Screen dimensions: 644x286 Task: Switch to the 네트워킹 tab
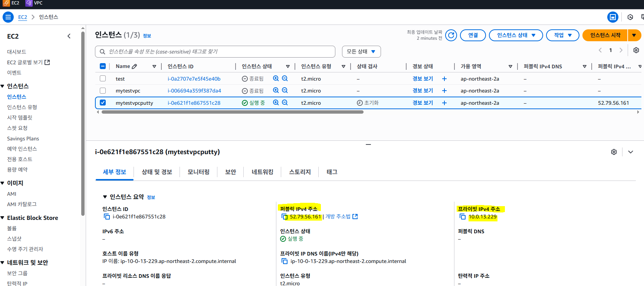pyautogui.click(x=262, y=172)
